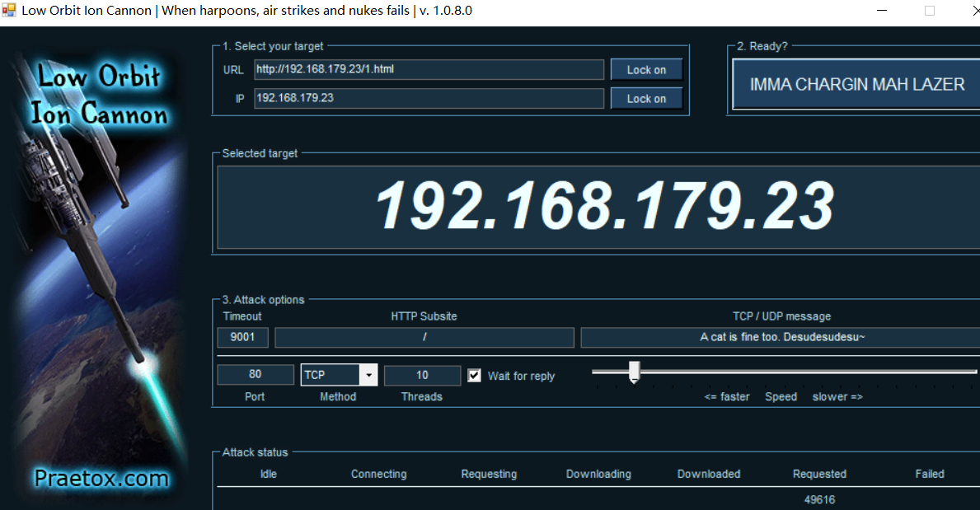Click the Downloaded status column header
The width and height of the screenshot is (980, 510).
coord(709,474)
